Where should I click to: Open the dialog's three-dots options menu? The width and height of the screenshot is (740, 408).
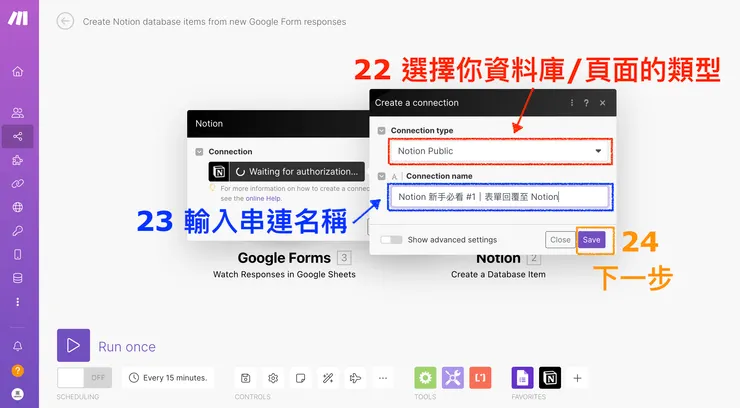click(x=572, y=102)
